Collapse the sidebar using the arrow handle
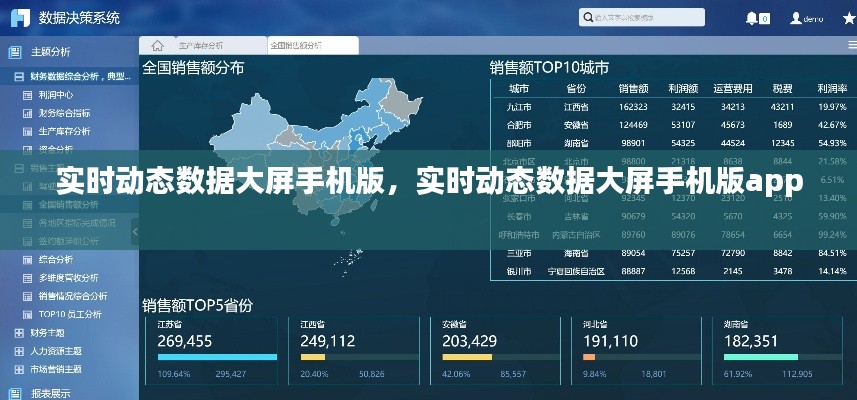 coord(135,231)
